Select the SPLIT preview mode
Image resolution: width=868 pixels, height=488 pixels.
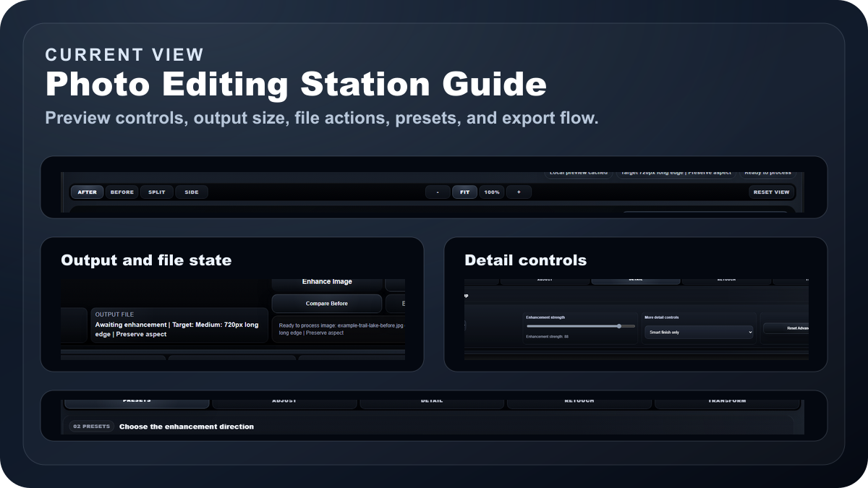157,192
